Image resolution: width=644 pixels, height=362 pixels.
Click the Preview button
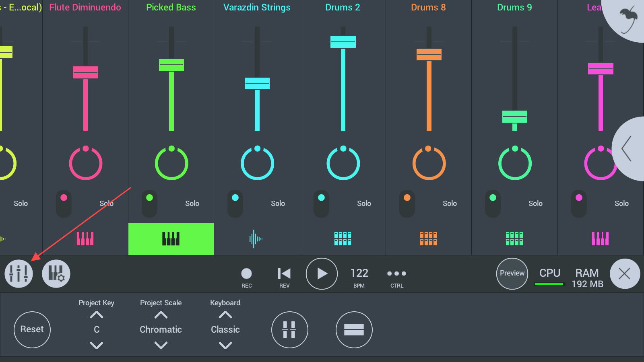tap(512, 274)
